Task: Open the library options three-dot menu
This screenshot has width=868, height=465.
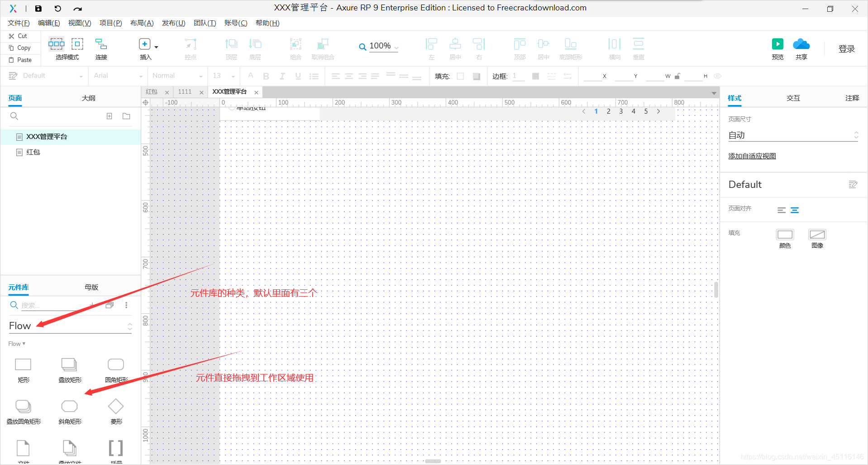Action: tap(126, 305)
